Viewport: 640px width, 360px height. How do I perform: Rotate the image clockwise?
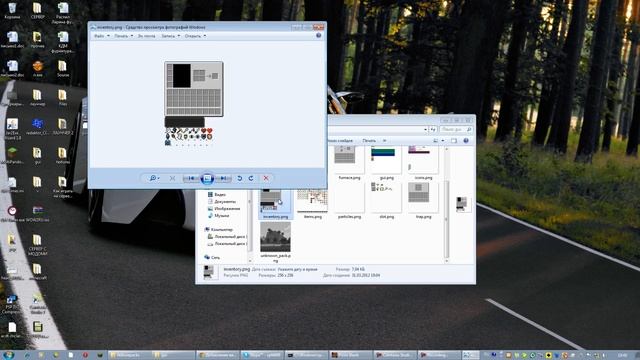tap(251, 178)
